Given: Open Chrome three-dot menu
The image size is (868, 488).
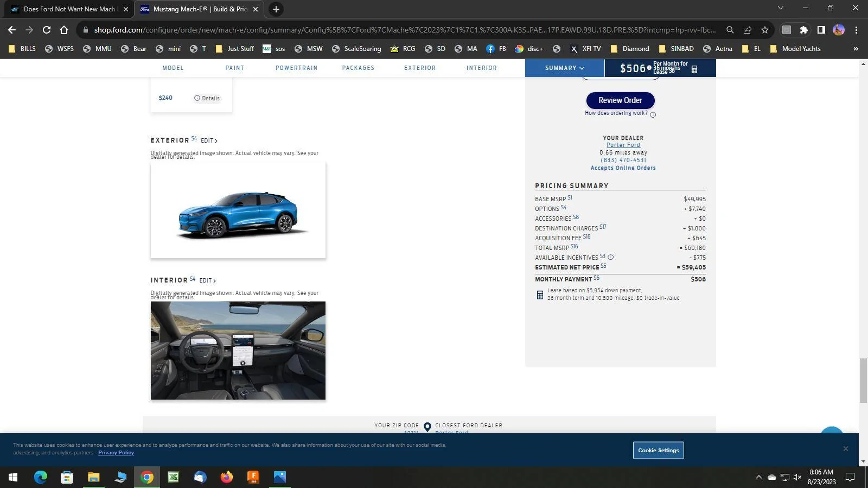Looking at the screenshot, I should [x=856, y=30].
